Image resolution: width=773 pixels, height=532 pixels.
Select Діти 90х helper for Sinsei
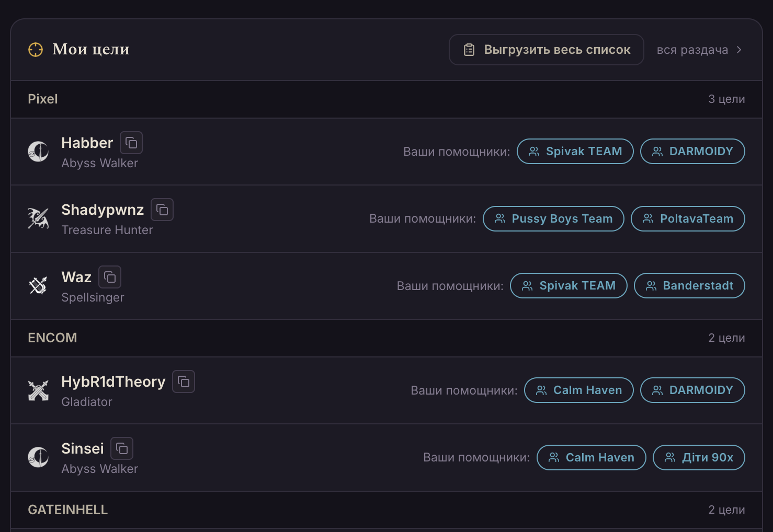[x=699, y=457]
